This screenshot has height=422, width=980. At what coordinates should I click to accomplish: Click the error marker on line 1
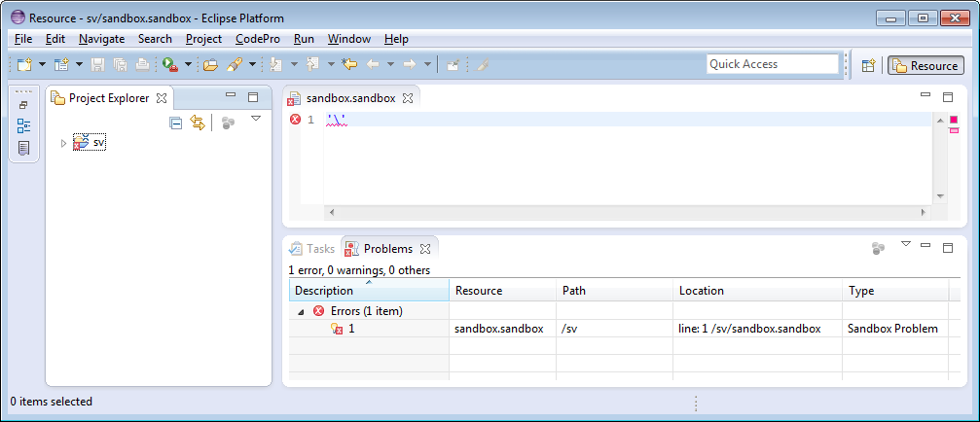(x=296, y=120)
